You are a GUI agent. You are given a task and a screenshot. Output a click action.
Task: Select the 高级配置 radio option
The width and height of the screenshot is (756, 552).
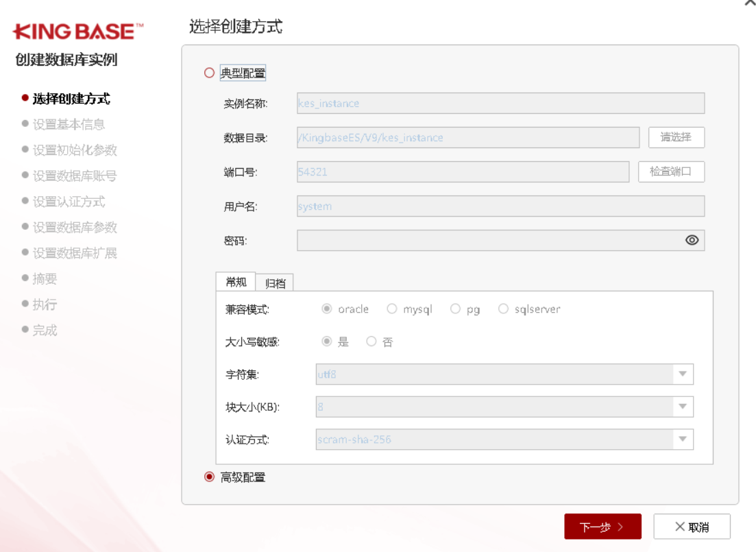(210, 477)
